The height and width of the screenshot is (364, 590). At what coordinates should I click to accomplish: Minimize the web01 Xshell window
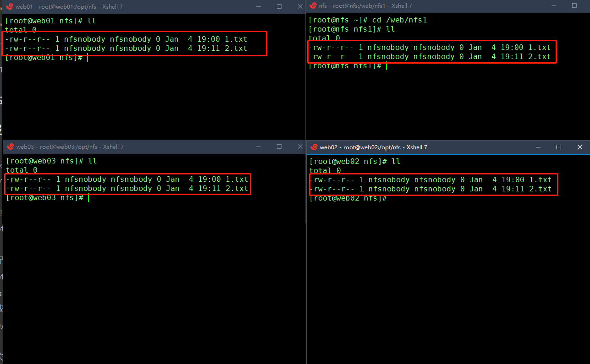[259, 6]
